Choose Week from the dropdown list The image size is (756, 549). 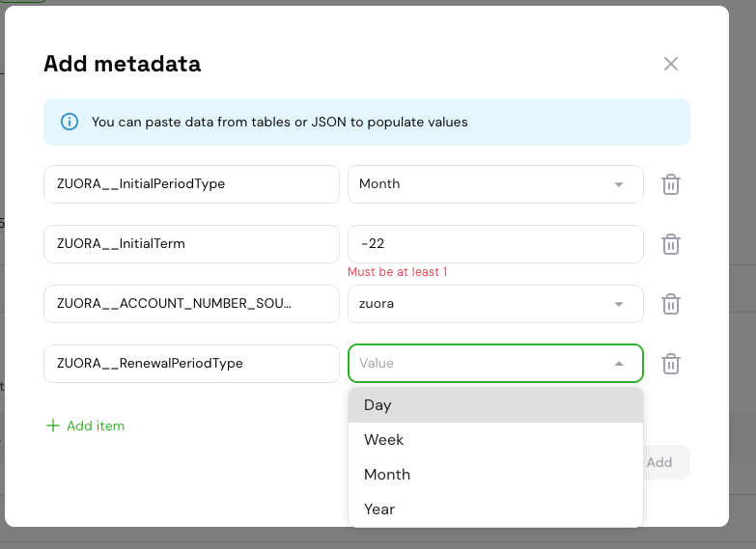[495, 440]
